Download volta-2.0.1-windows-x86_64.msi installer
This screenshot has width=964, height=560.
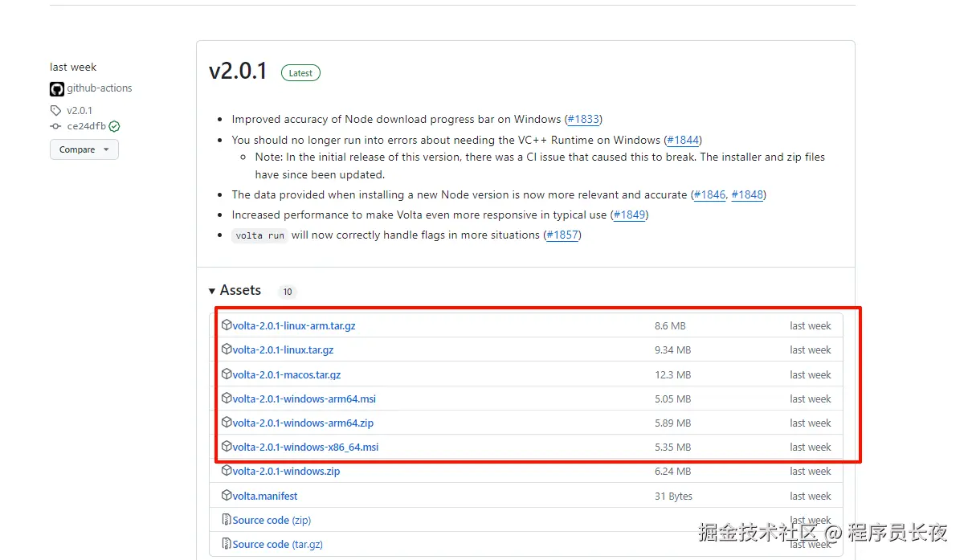pyautogui.click(x=305, y=447)
